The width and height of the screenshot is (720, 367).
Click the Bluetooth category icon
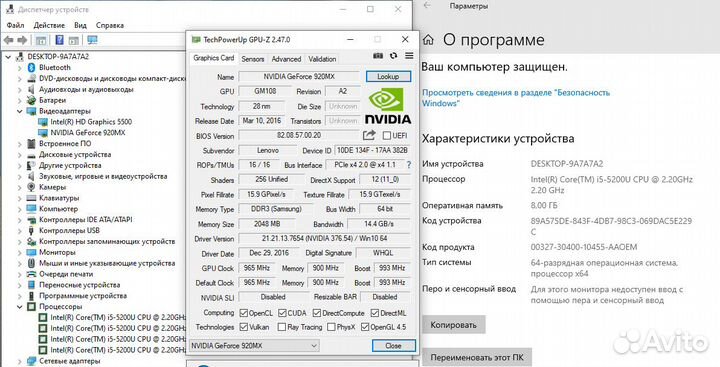coord(31,68)
